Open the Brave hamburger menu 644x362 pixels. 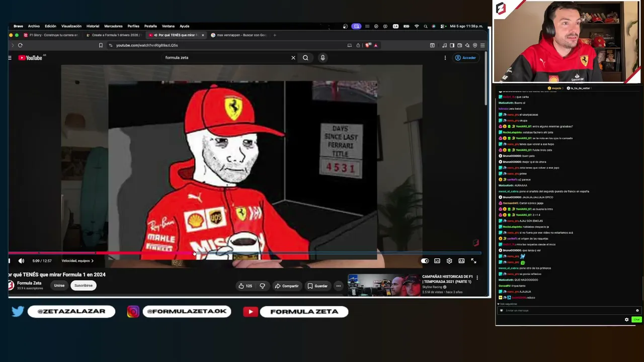(482, 45)
